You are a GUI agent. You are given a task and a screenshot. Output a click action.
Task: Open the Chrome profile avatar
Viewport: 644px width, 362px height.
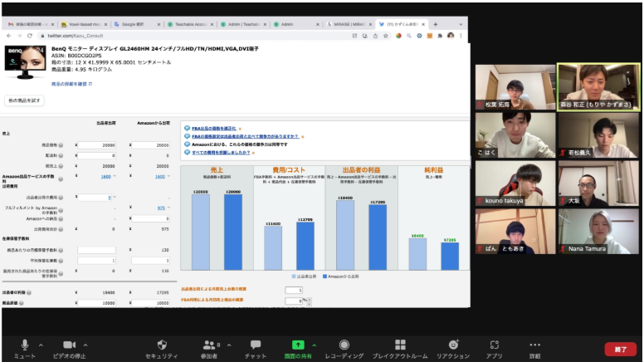[451, 36]
